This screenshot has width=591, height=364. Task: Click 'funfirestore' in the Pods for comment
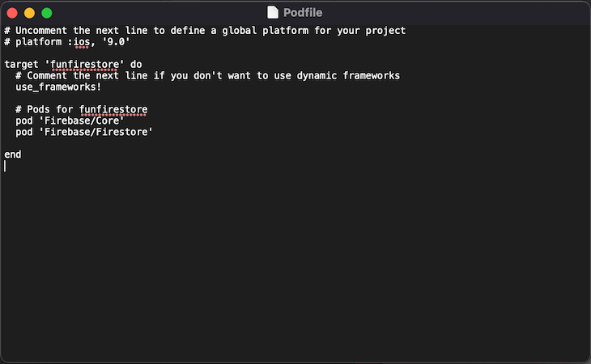[x=113, y=109]
